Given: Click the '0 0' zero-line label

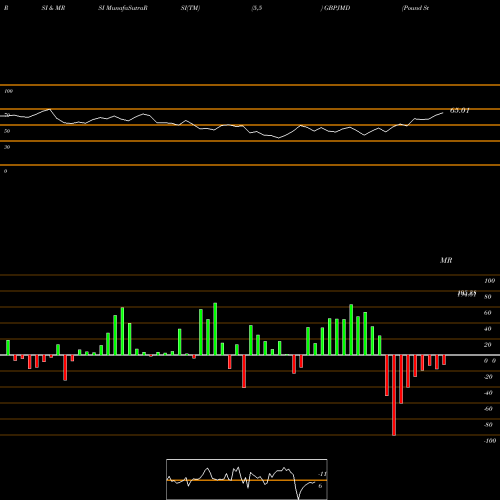Looking at the screenshot, I should (x=490, y=361).
